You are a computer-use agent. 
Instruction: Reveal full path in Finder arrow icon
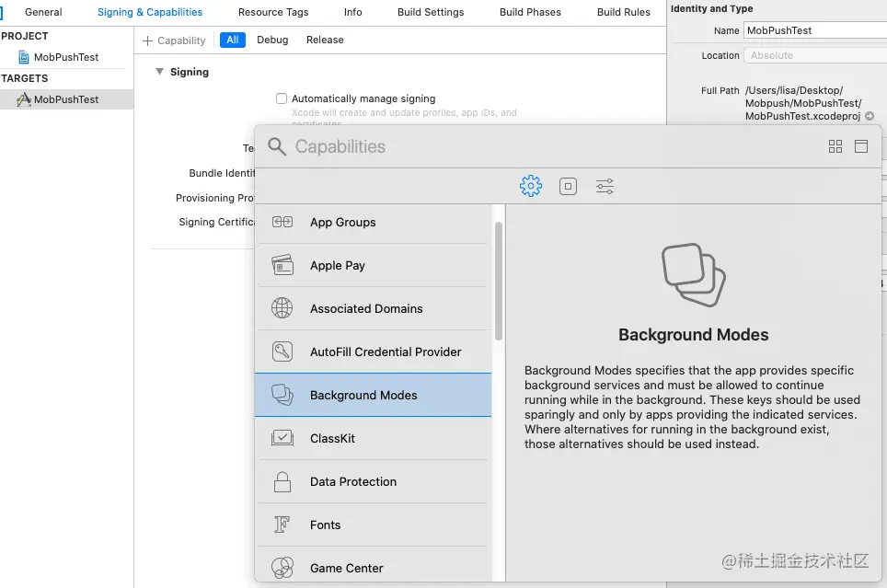coord(870,116)
